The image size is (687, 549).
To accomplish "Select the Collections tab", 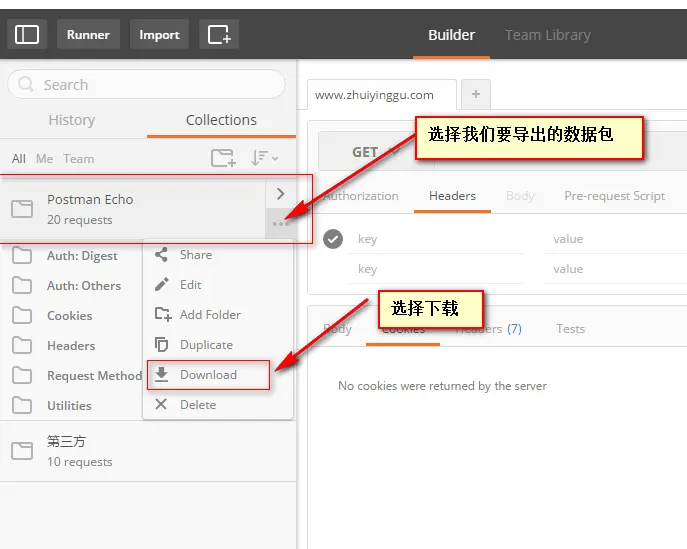I will 221,120.
